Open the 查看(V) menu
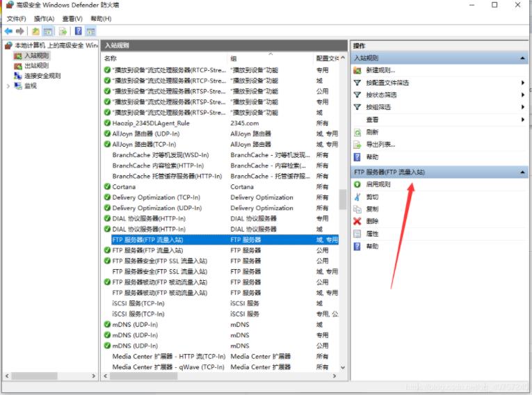The height and width of the screenshot is (395, 532). coord(72,19)
